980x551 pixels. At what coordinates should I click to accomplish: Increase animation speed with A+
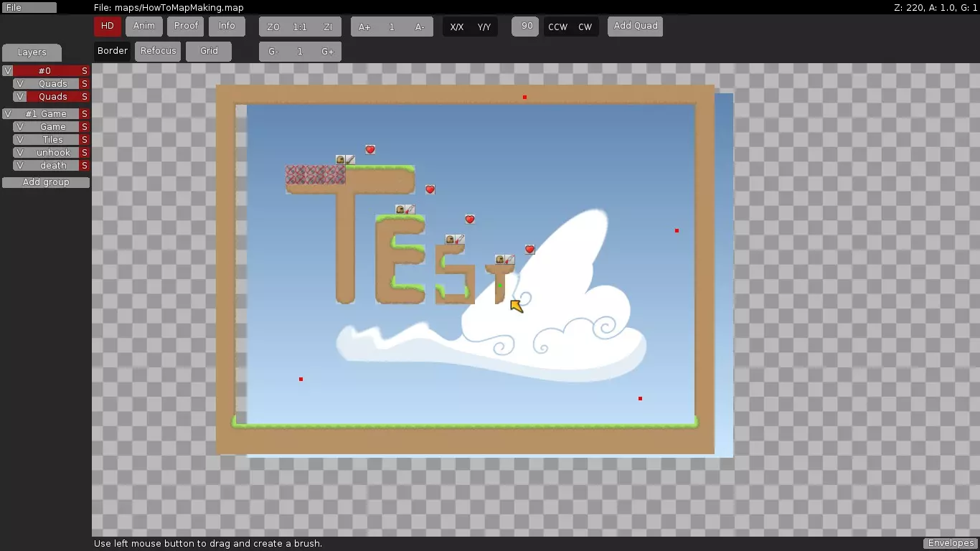(x=364, y=27)
